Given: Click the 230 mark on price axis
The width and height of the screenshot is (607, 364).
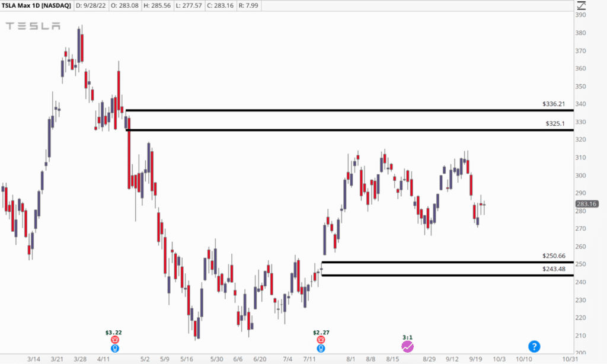Looking at the screenshot, I should click(580, 300).
